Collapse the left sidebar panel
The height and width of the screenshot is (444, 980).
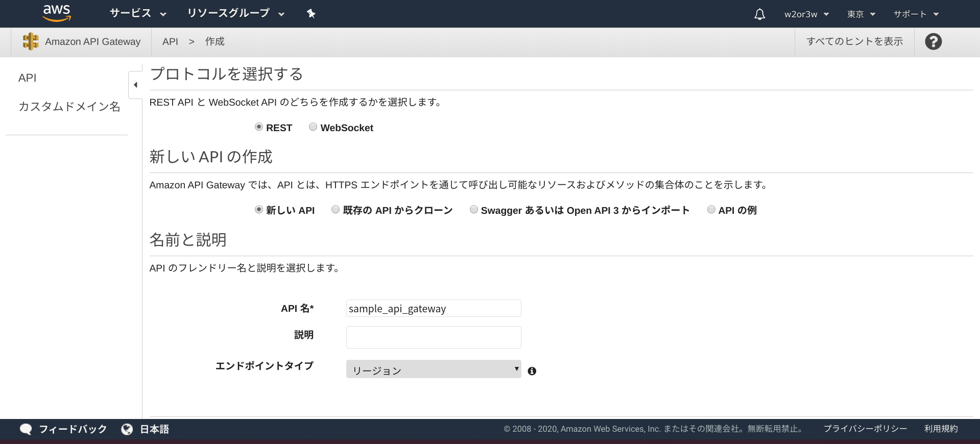[135, 85]
